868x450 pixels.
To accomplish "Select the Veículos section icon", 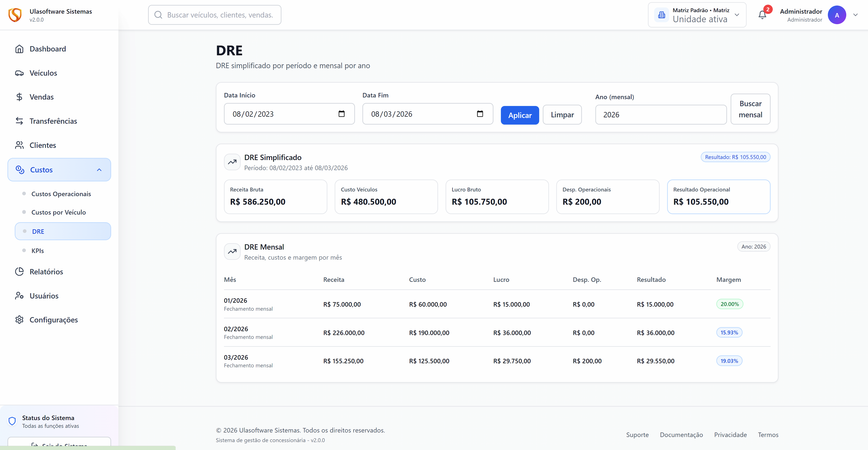I will pyautogui.click(x=19, y=73).
